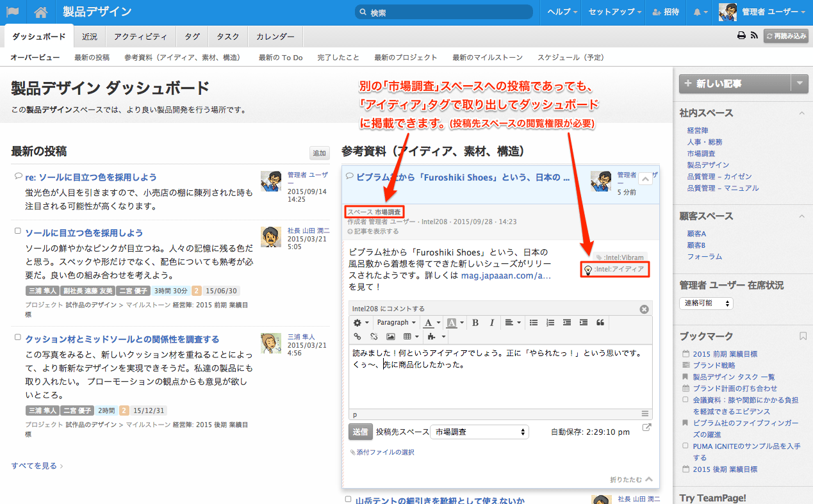This screenshot has width=813, height=504.
Task: Toggle bold formatting in the comment editor
Action: [x=475, y=323]
